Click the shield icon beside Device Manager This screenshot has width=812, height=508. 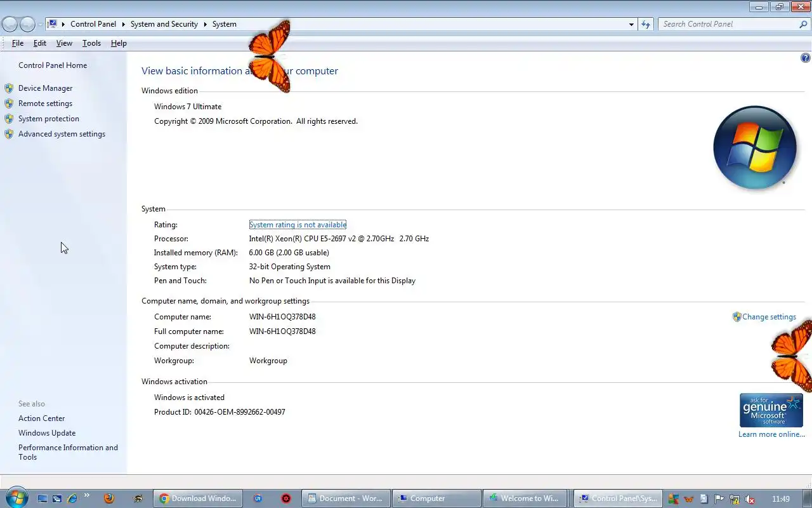(9, 88)
